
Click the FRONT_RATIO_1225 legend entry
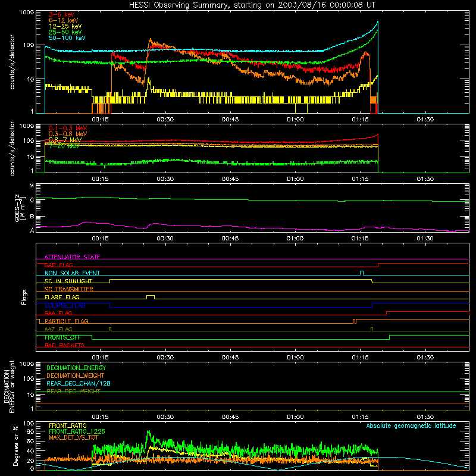(x=77, y=431)
